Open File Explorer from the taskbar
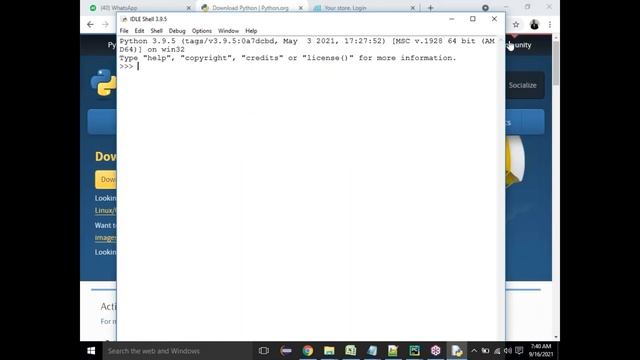Screen dimensions: 640x360 (x=329, y=351)
